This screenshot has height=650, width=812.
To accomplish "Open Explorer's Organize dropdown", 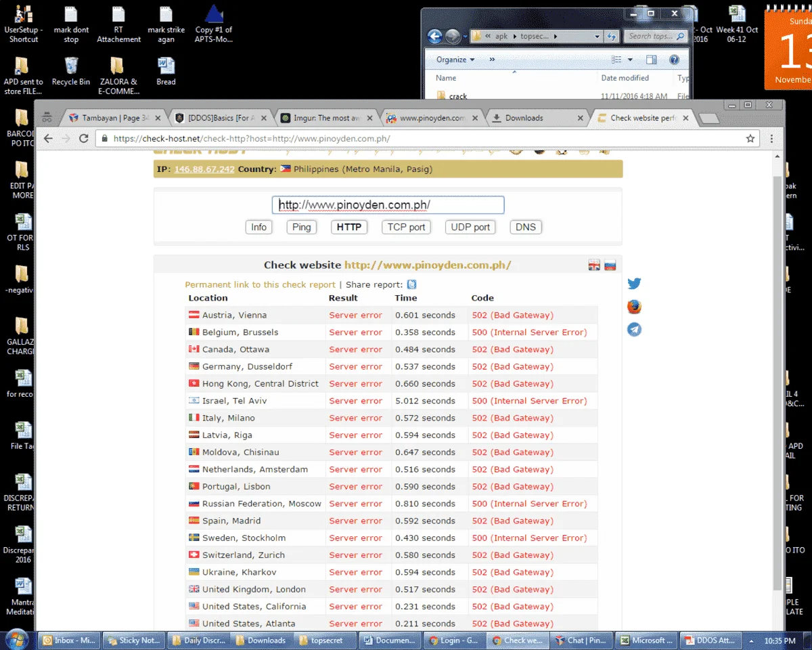I will 455,60.
